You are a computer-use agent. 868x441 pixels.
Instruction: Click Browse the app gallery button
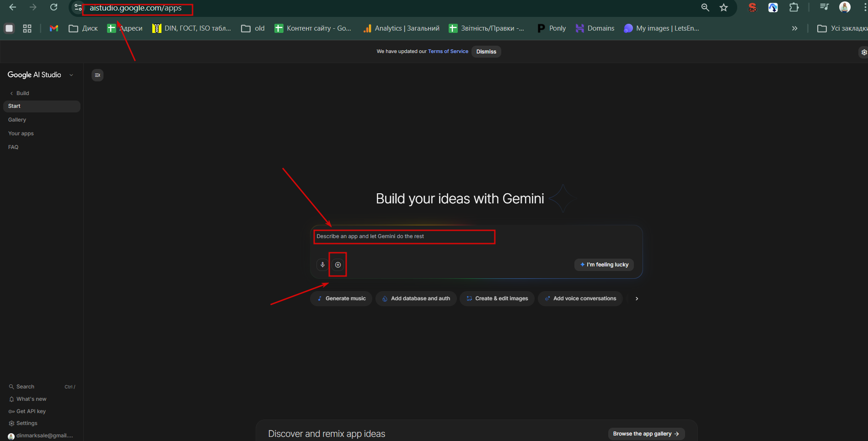coord(646,434)
